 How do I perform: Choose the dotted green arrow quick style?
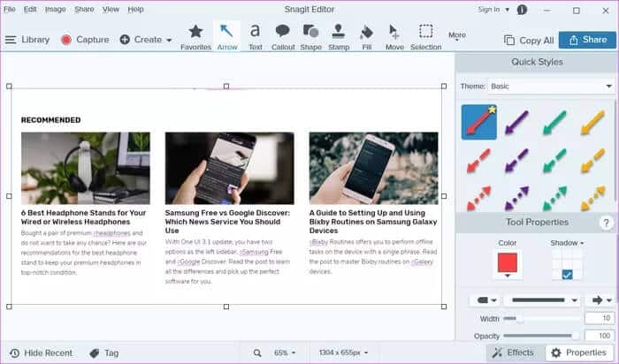(x=554, y=199)
